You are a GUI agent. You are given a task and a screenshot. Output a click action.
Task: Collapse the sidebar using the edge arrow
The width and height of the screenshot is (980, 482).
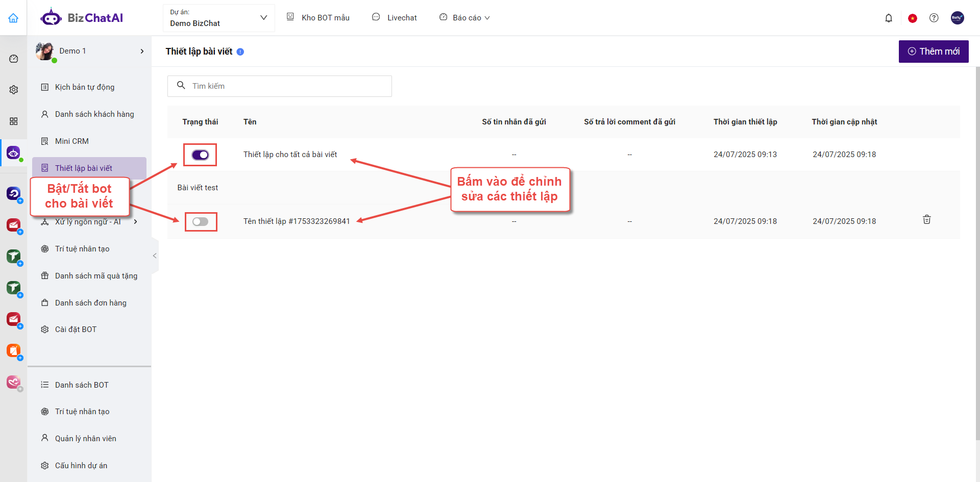click(x=155, y=256)
